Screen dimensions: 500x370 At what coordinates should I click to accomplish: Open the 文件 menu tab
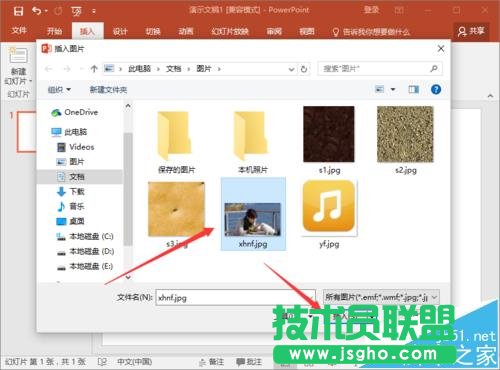coord(19,31)
